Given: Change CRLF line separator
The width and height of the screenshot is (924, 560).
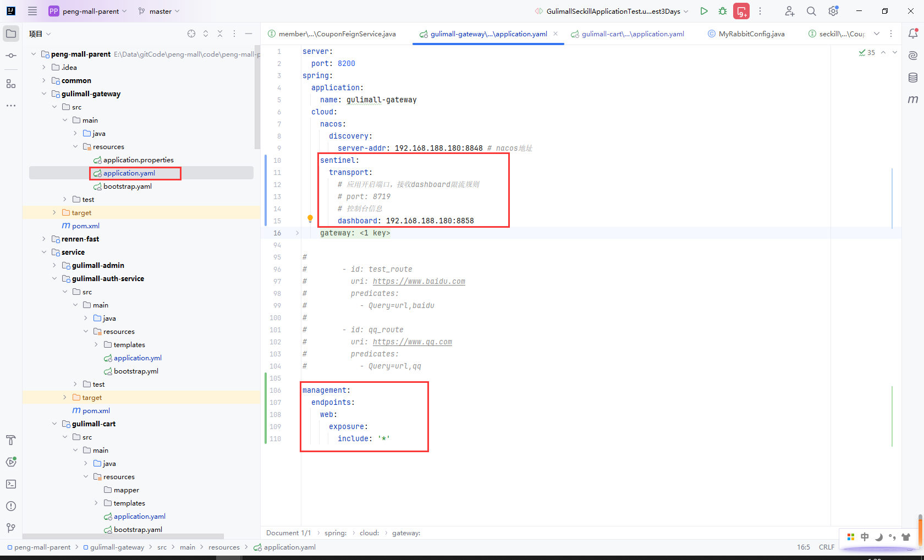Looking at the screenshot, I should (827, 547).
